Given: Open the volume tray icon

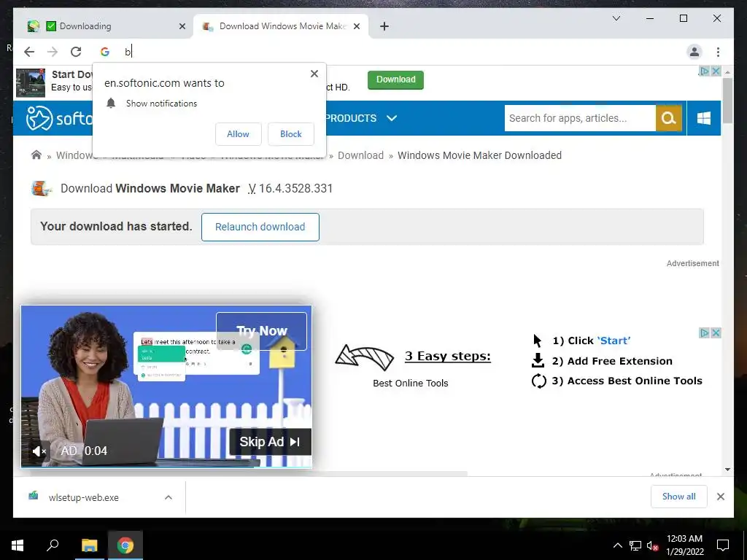Looking at the screenshot, I should click(x=652, y=545).
